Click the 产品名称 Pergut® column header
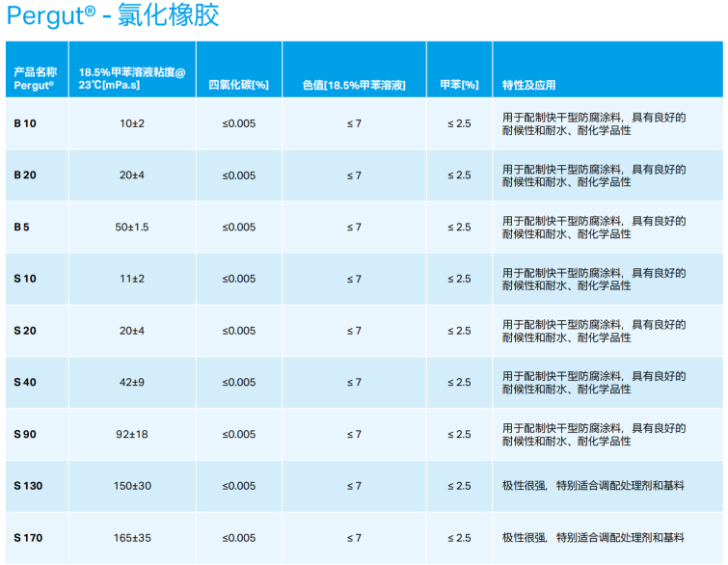The height and width of the screenshot is (565, 728). click(35, 79)
